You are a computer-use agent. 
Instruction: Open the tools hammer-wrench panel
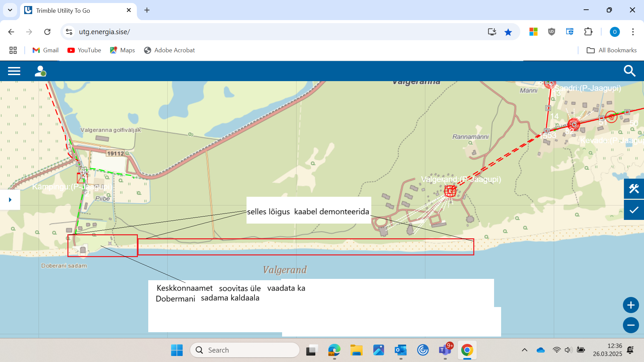[x=634, y=189]
